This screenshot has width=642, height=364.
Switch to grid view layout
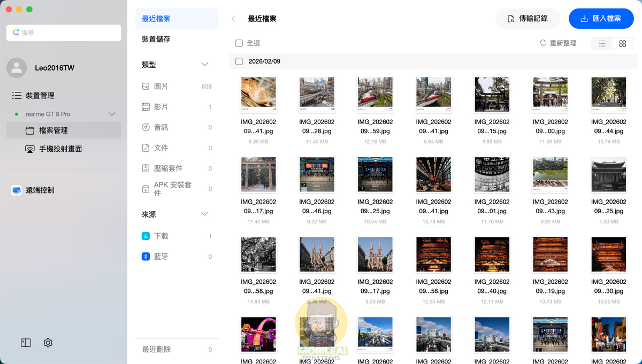click(622, 44)
